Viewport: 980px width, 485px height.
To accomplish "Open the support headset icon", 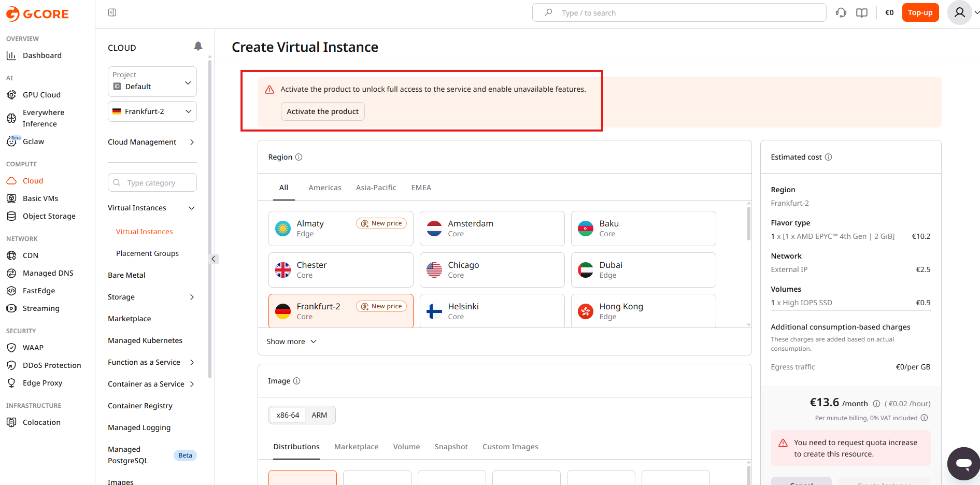I will coord(841,13).
